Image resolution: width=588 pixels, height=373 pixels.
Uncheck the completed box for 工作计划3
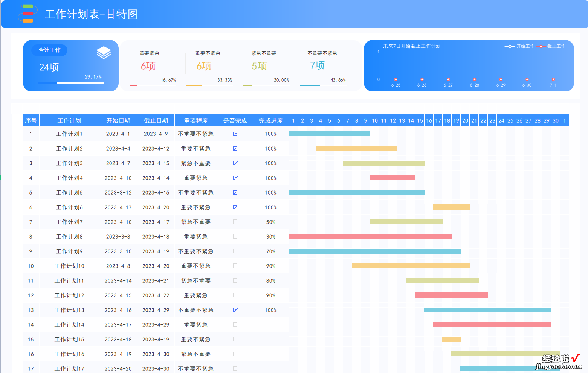click(235, 163)
